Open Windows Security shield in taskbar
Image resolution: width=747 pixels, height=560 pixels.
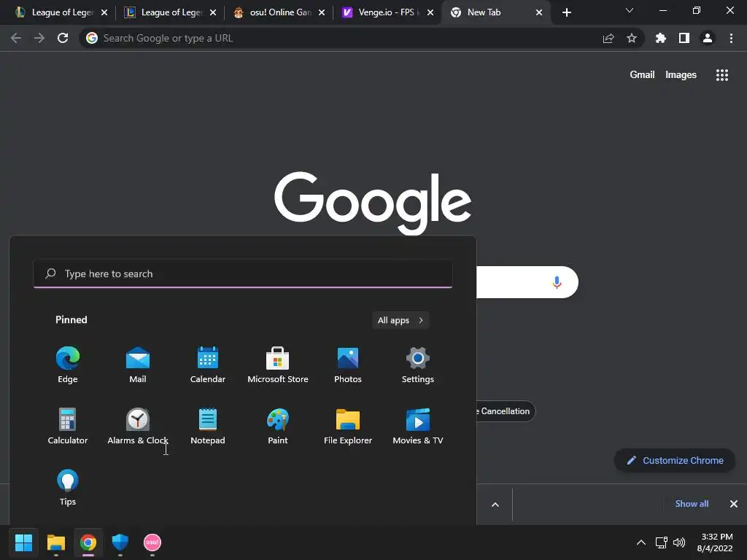tap(120, 542)
